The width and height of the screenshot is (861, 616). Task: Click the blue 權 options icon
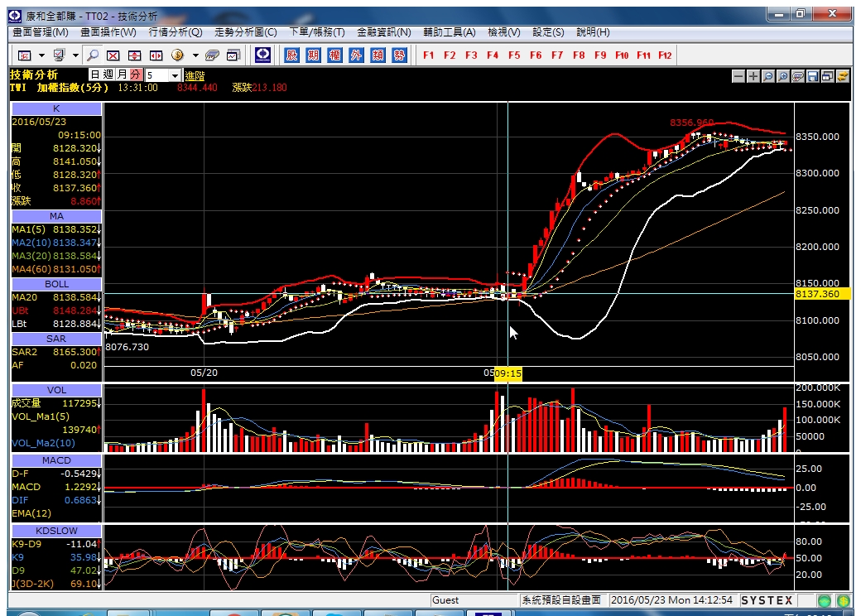click(x=334, y=55)
